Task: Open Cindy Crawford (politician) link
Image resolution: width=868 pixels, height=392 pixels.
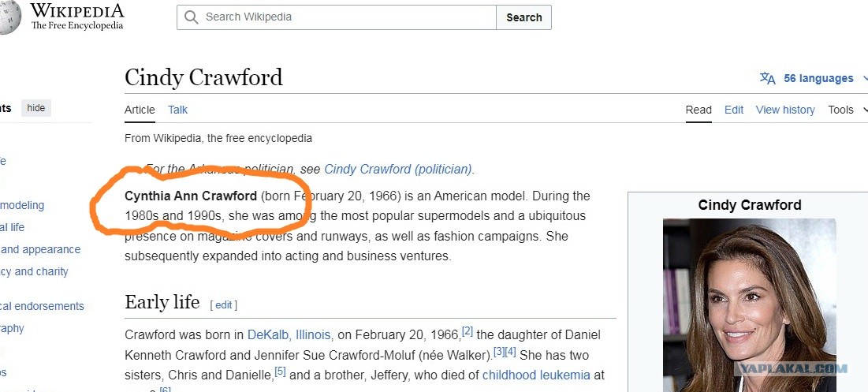Action: tap(398, 169)
